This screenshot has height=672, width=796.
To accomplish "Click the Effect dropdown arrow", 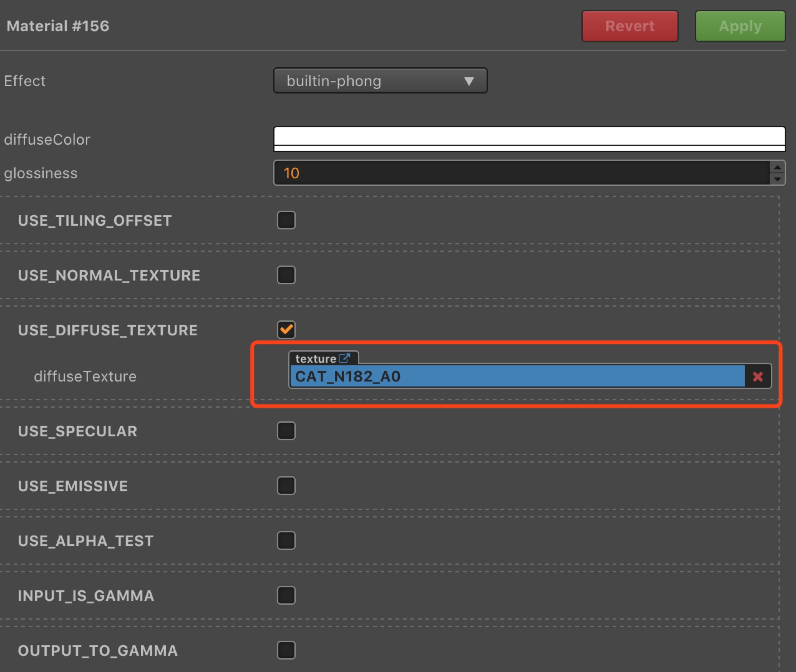I will tap(469, 81).
